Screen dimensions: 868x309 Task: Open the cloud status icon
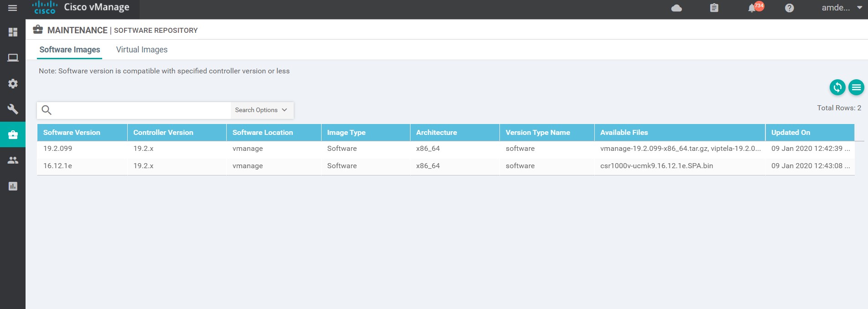676,8
